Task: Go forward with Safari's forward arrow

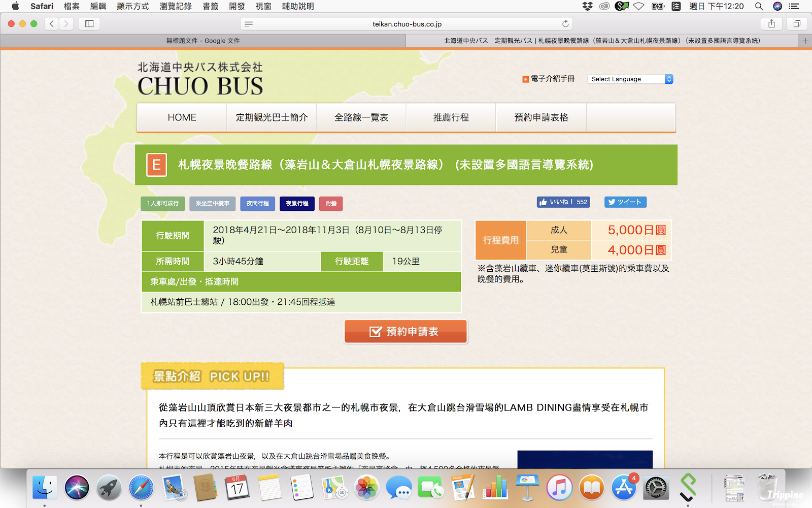Action: pos(66,23)
